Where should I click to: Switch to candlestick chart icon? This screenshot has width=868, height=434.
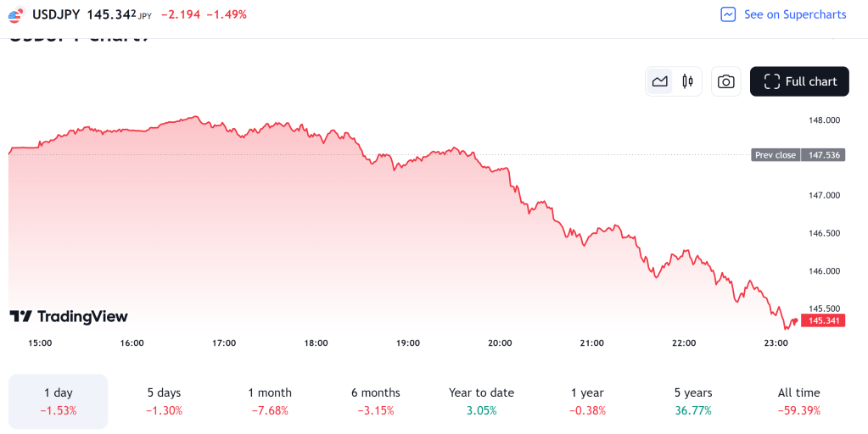pos(687,81)
